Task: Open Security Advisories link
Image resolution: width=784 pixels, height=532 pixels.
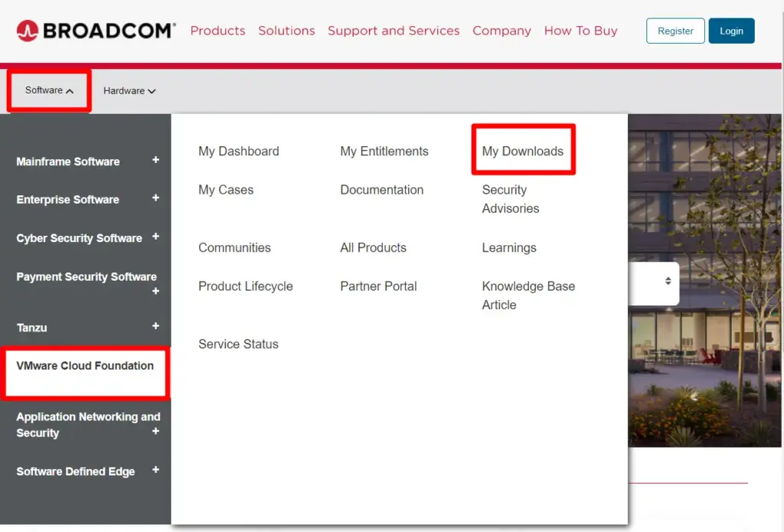Action: point(511,199)
